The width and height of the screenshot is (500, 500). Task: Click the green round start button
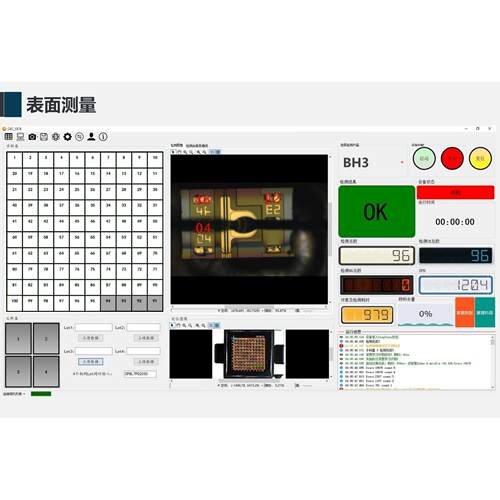click(x=424, y=158)
